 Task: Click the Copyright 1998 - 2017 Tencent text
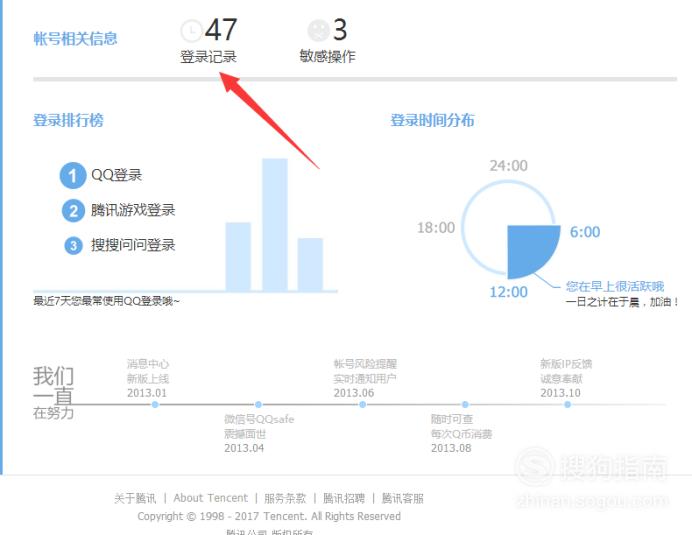(x=269, y=516)
